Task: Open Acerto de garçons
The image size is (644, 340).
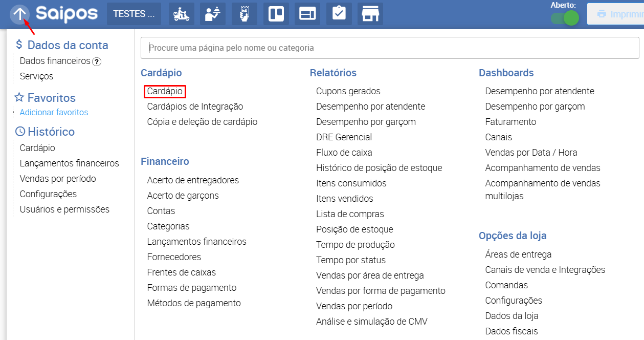Action: (183, 196)
